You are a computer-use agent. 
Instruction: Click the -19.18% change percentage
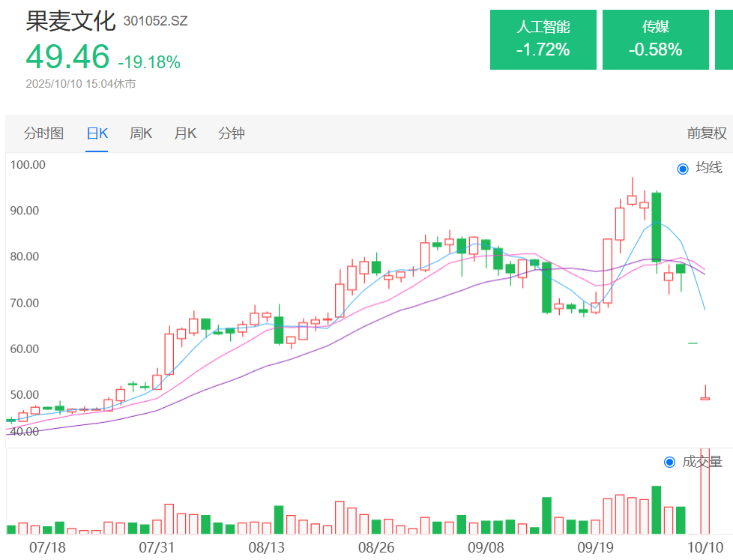click(x=149, y=62)
